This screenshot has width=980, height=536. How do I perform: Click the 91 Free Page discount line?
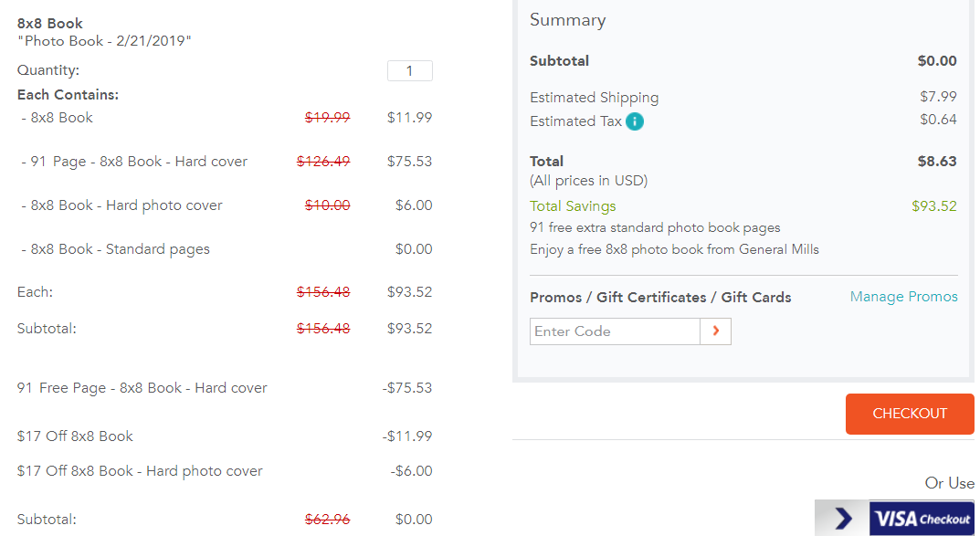point(142,388)
